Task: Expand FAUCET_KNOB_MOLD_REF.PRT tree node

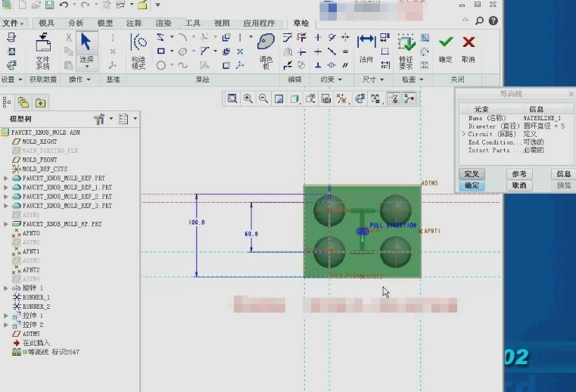Action: (x=6, y=178)
